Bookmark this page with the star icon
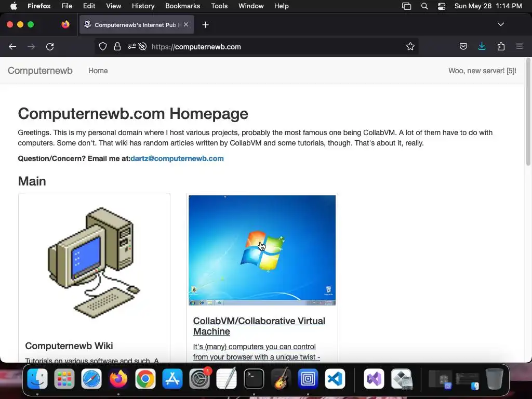The width and height of the screenshot is (532, 399). (x=410, y=46)
